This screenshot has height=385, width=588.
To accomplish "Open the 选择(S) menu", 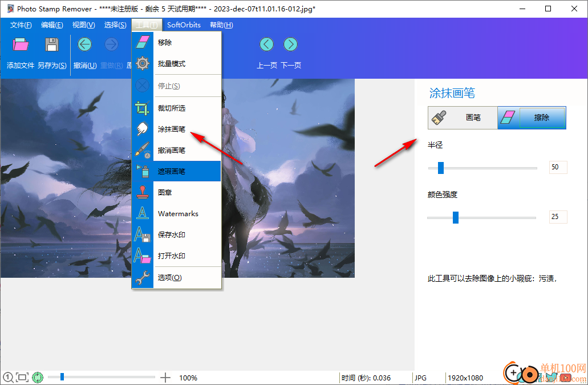I will (x=115, y=25).
